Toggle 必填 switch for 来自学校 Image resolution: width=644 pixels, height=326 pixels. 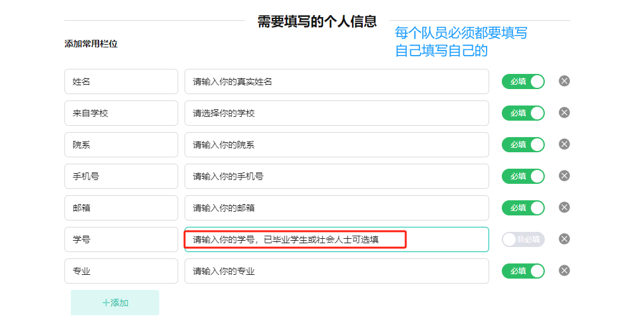[x=523, y=113]
